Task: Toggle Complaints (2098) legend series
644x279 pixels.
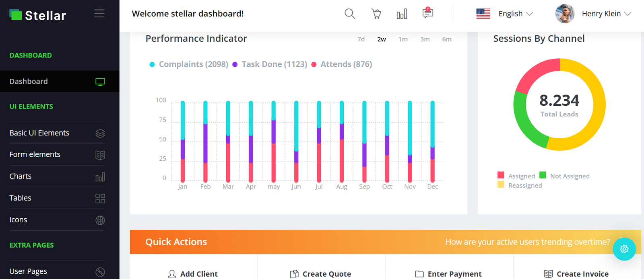Action: point(189,64)
